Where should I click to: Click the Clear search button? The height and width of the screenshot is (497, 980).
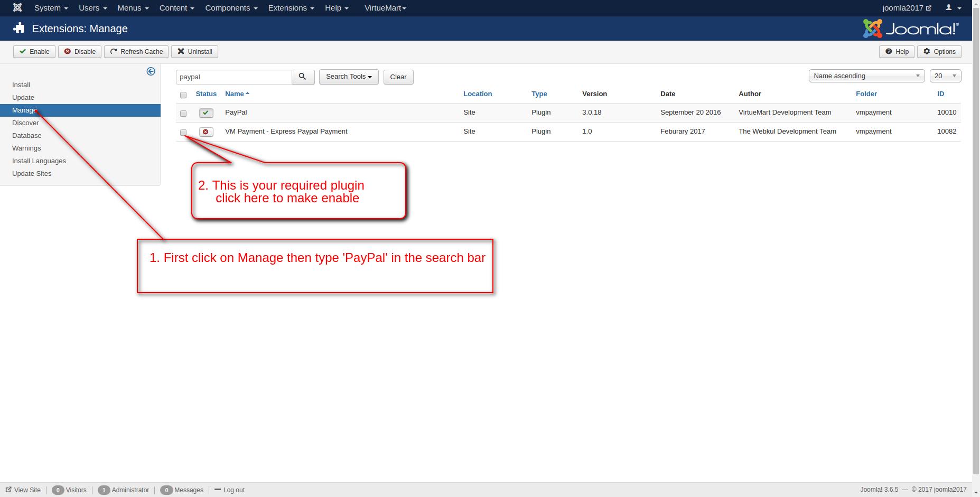pyautogui.click(x=398, y=77)
